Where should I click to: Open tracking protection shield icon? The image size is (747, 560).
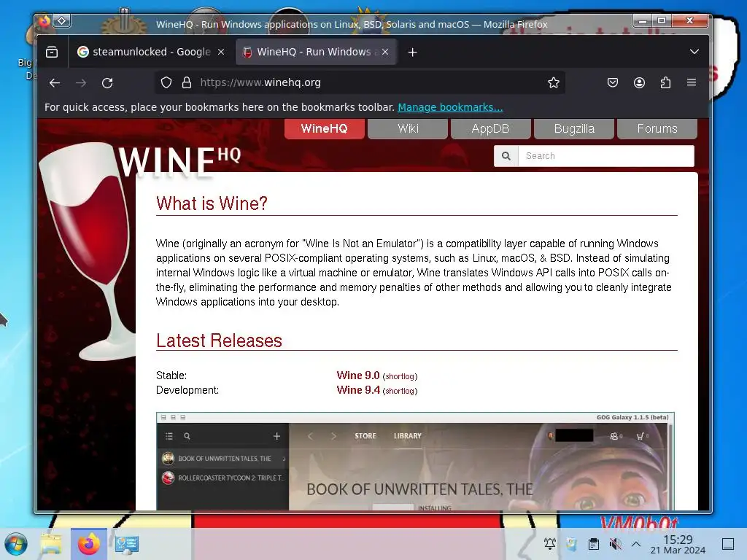pos(166,82)
